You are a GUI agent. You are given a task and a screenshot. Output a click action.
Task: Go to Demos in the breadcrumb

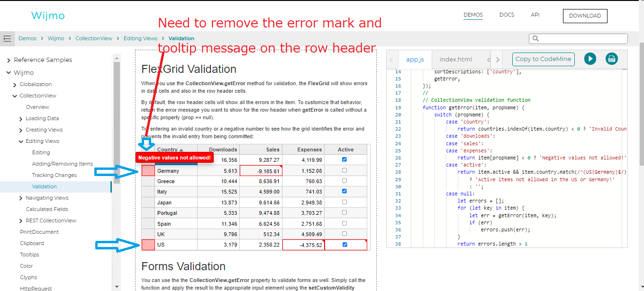tap(27, 38)
